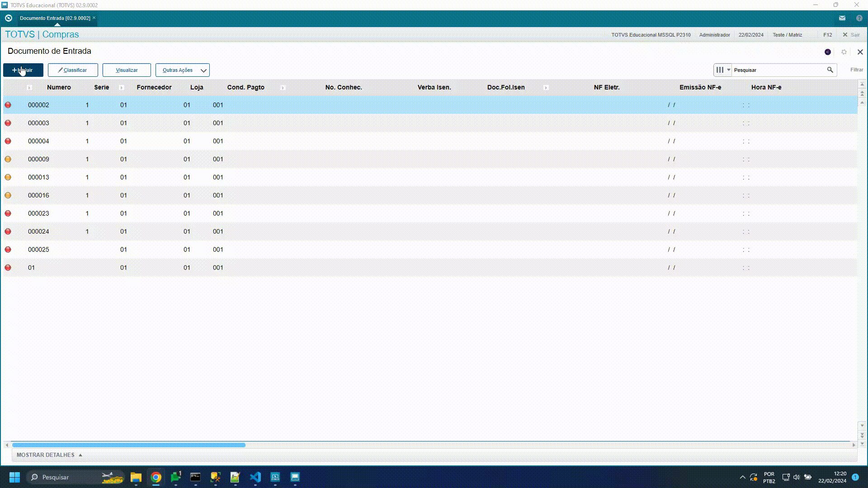Click the red status dot of document 000024
Image resolution: width=868 pixels, height=488 pixels.
pos(8,231)
